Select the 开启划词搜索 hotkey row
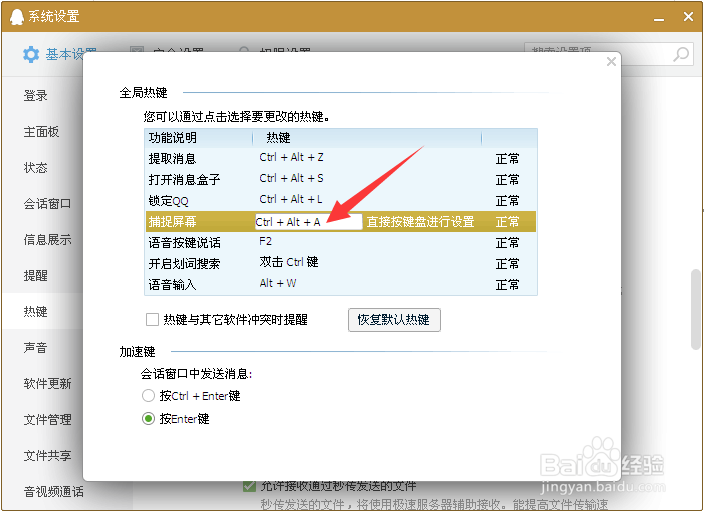Viewport: 704px width, 512px height. coord(341,263)
